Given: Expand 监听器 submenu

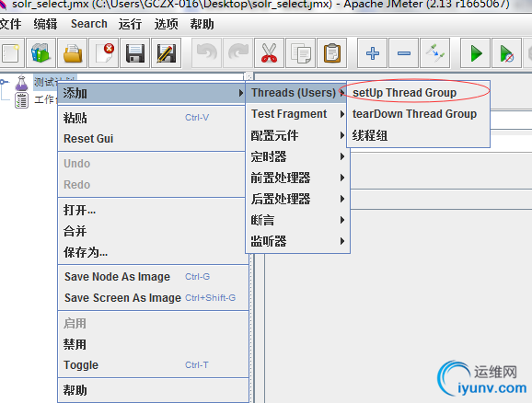Looking at the screenshot, I should pyautogui.click(x=297, y=241).
